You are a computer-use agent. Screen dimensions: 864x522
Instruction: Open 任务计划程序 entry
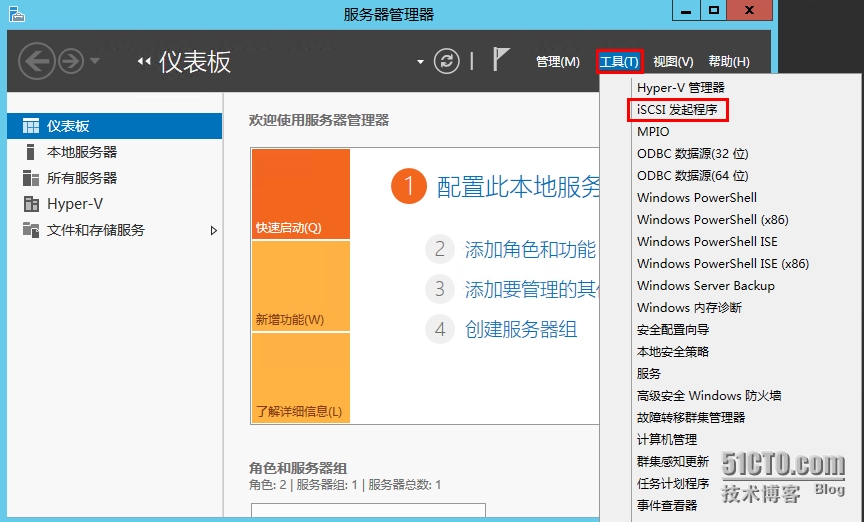pyautogui.click(x=673, y=483)
